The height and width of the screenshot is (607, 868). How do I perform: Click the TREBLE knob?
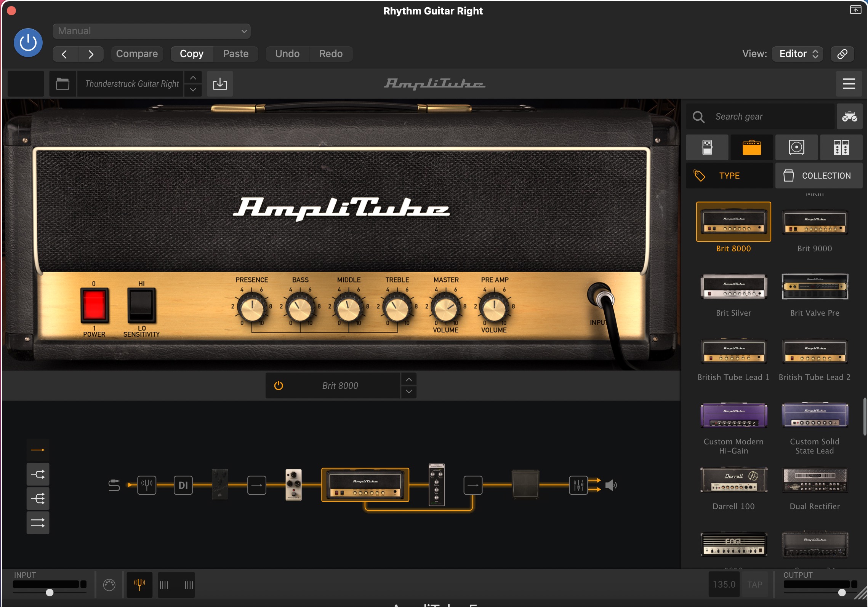[397, 307]
